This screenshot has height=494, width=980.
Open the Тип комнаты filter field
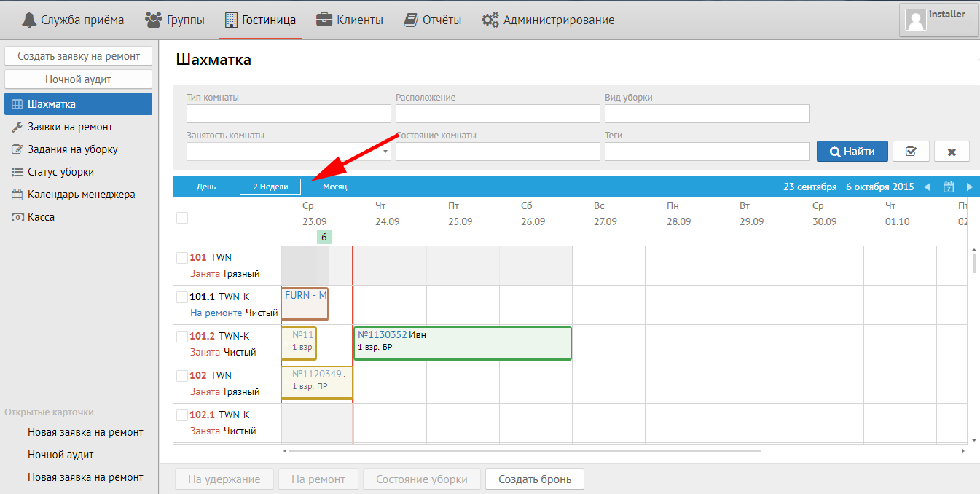click(289, 114)
